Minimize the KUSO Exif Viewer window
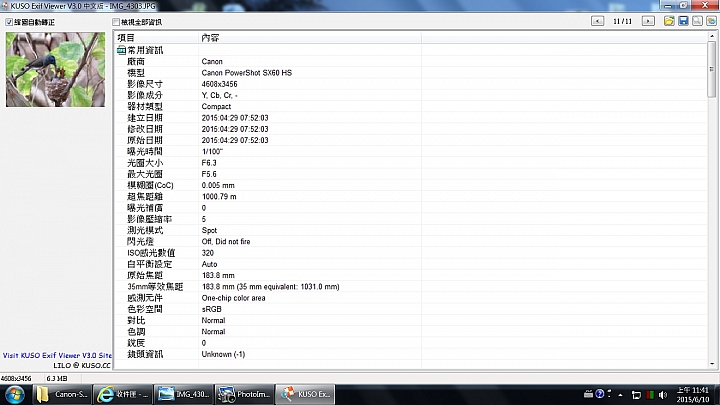Screen dimensions: 720x405 pyautogui.click(x=668, y=6)
